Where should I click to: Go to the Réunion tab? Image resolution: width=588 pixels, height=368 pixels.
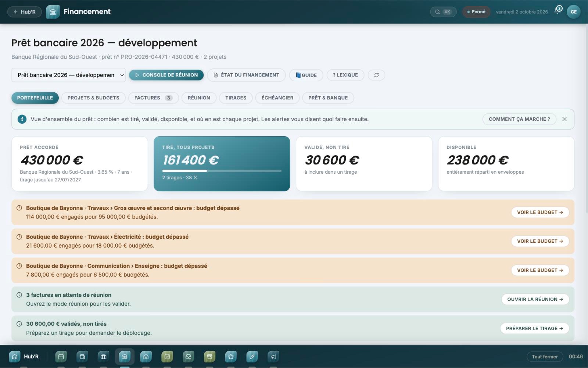coord(199,98)
